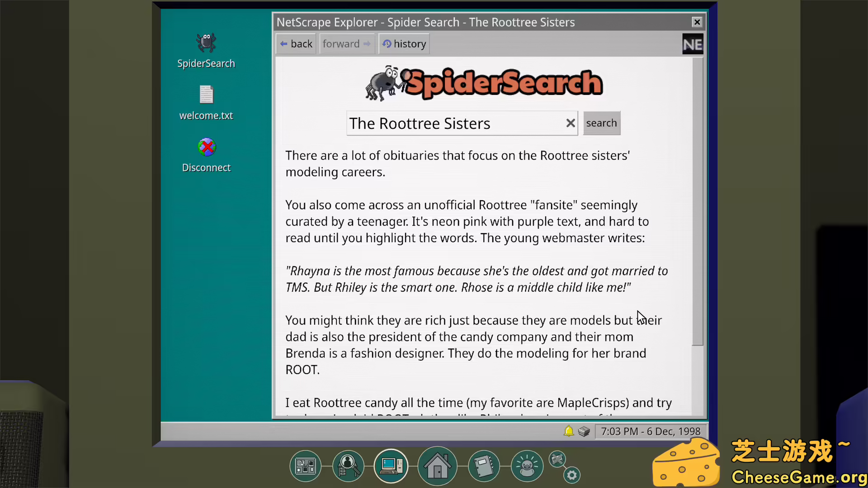The width and height of the screenshot is (868, 488).
Task: Click the rubber duck hint icon
Action: pyautogui.click(x=527, y=466)
